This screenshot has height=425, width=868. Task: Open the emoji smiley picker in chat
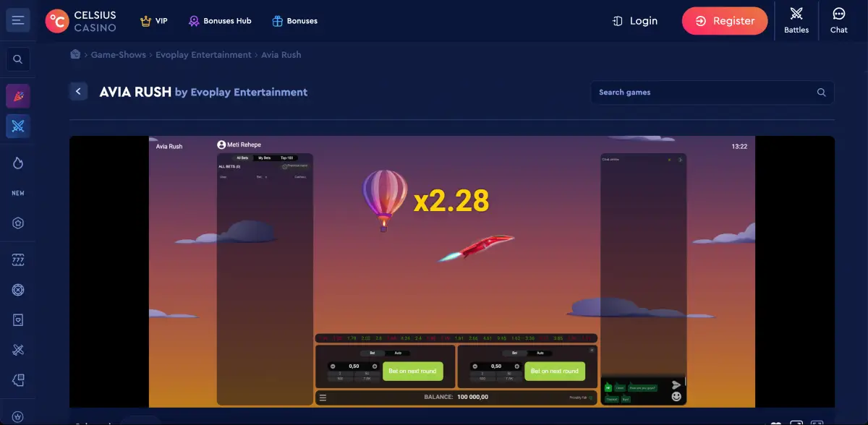coord(676,397)
